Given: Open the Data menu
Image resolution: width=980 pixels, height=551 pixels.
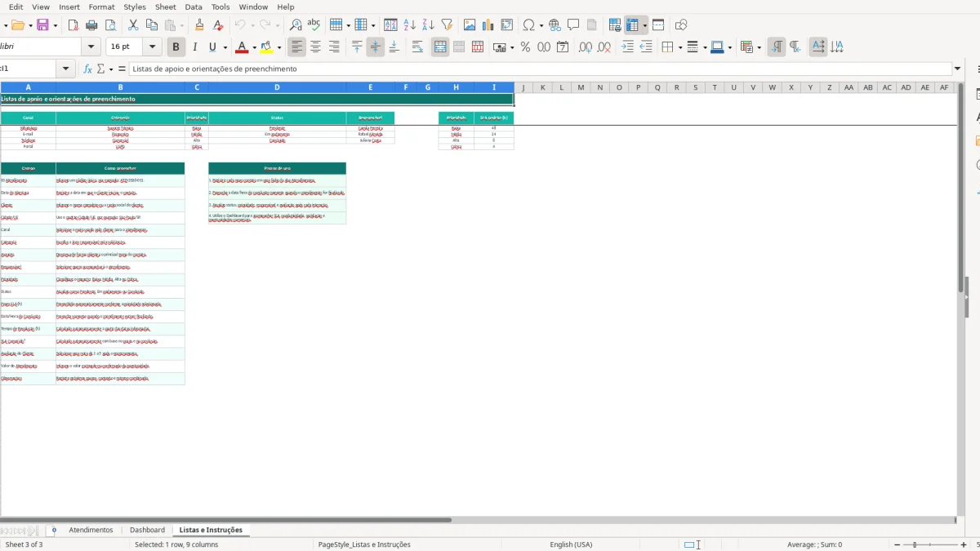Looking at the screenshot, I should tap(194, 7).
